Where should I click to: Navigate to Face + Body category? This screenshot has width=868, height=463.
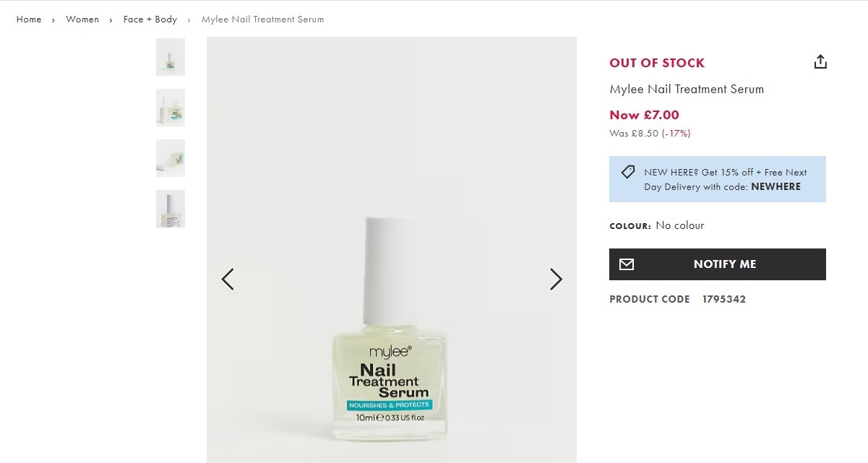pyautogui.click(x=150, y=20)
